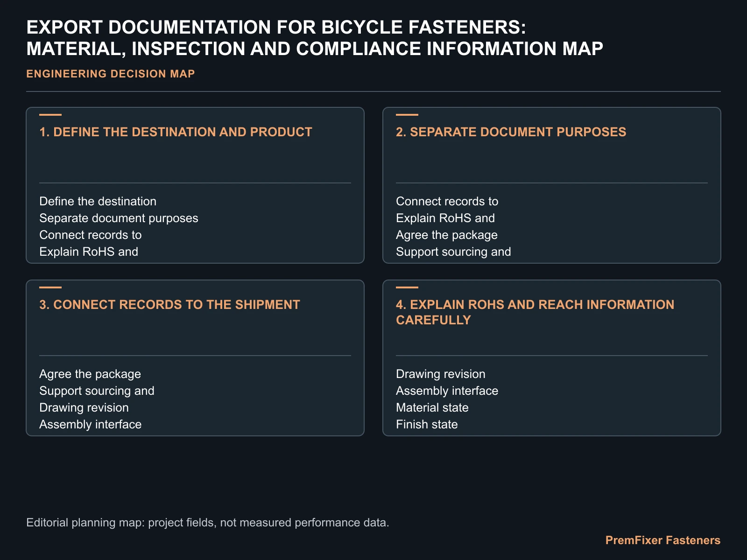
Task: Click heading '2. SEPARATE DOCUMENT PURPOSES'
Action: click(511, 132)
